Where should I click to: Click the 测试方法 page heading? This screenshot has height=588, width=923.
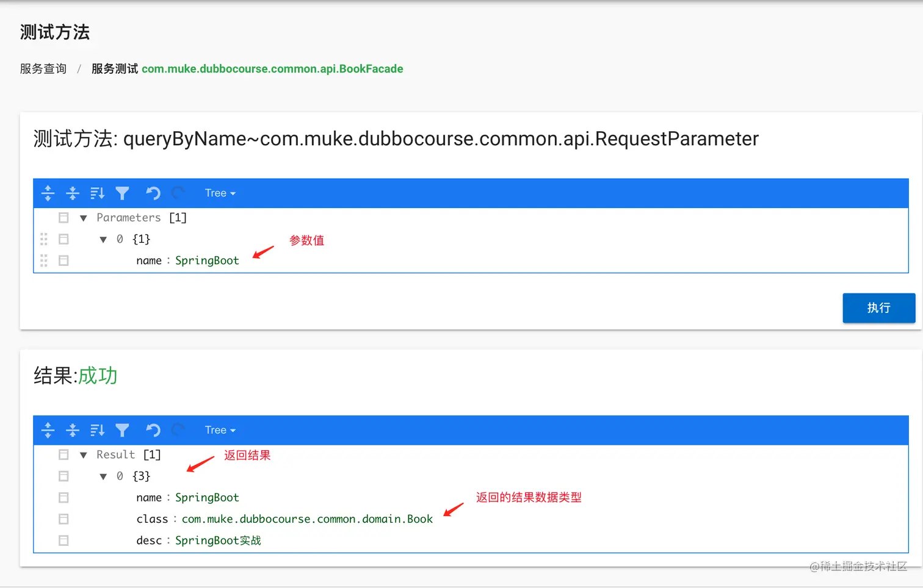point(55,32)
